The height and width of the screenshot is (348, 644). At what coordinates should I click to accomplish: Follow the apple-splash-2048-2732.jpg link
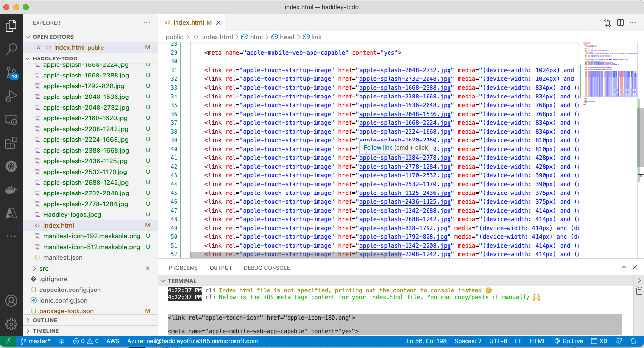click(405, 70)
